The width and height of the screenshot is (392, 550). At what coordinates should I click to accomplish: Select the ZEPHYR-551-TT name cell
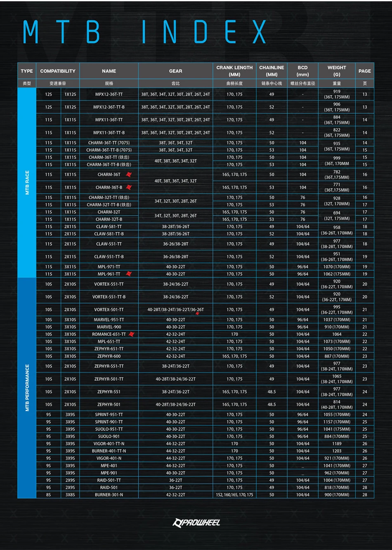point(109,366)
